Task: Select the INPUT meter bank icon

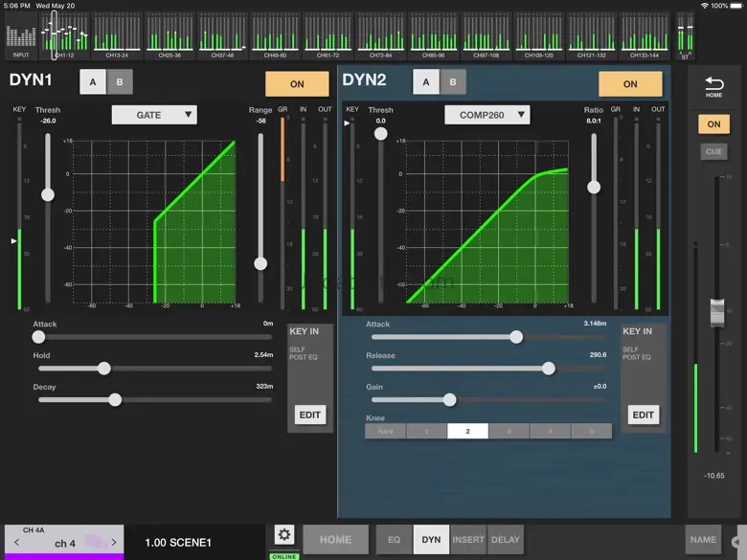Action: (21, 36)
